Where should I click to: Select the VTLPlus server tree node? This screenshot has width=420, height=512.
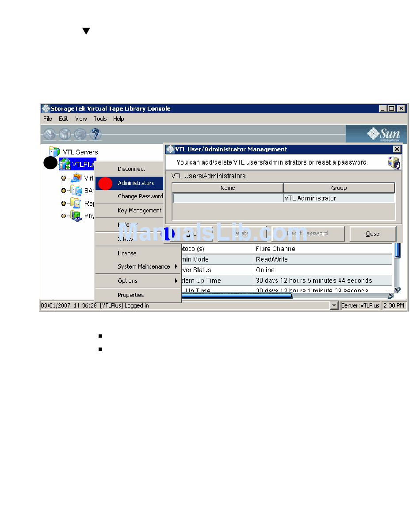pyautogui.click(x=83, y=164)
